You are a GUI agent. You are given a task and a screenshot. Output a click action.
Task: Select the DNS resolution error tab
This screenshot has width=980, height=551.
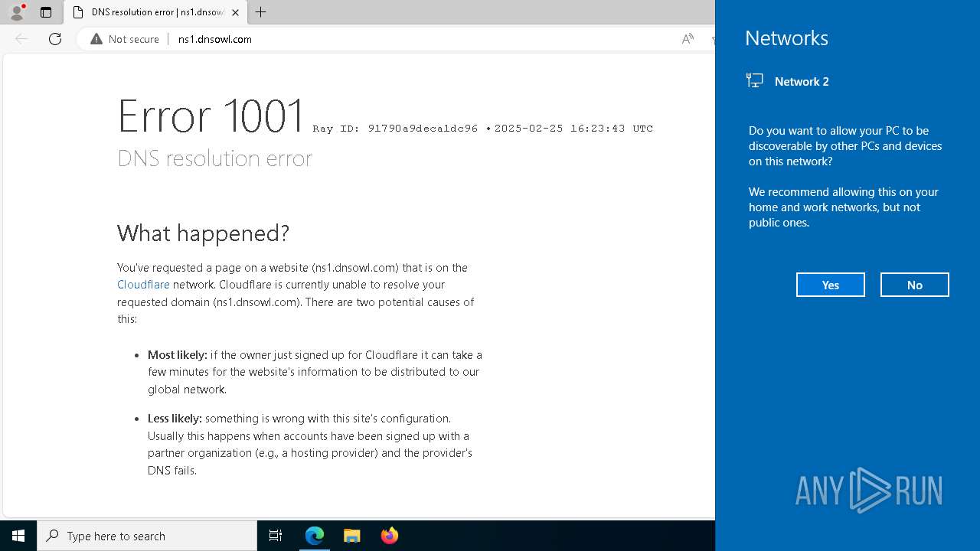point(155,12)
